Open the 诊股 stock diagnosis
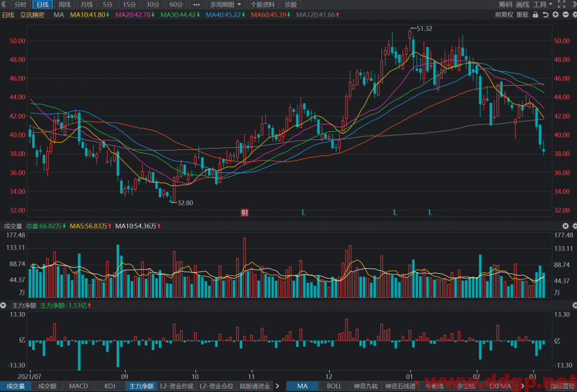577x392 pixels. tap(291, 5)
